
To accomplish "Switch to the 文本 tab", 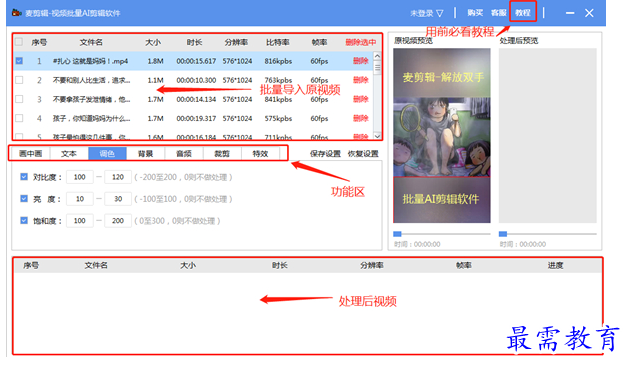I will coord(69,153).
